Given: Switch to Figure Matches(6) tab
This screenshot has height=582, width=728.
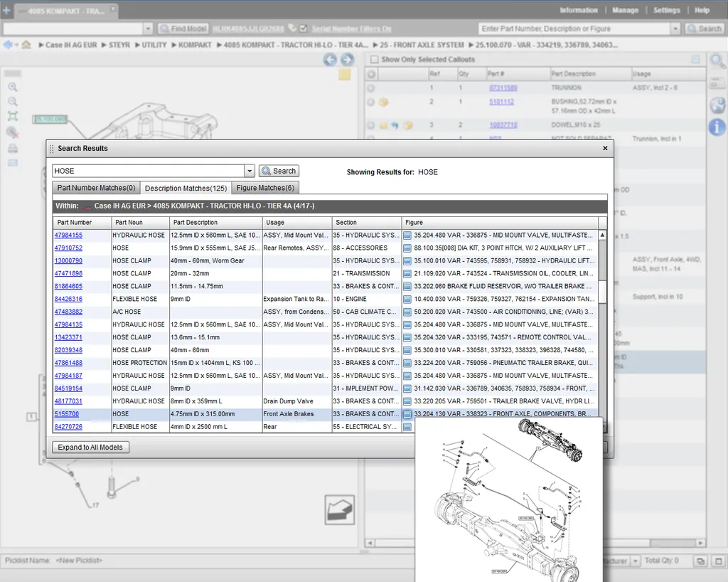Looking at the screenshot, I should tap(265, 188).
